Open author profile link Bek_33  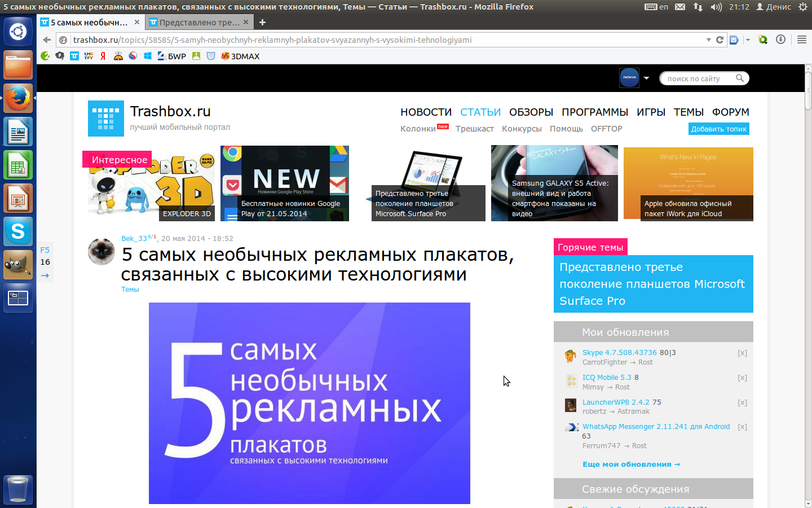tap(134, 238)
